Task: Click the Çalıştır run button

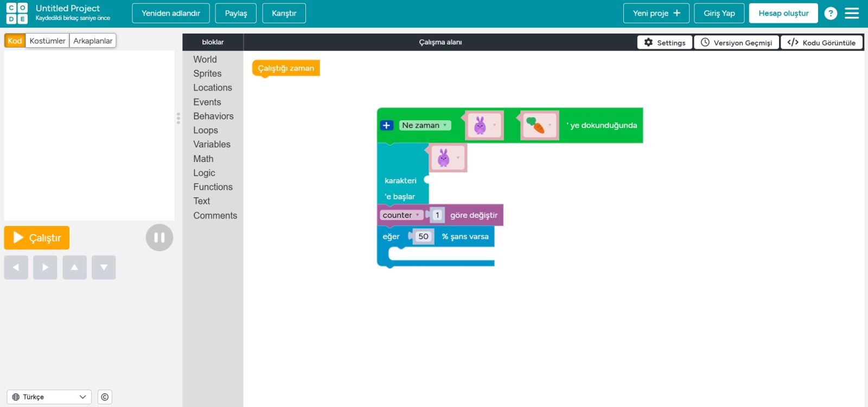Action: pyautogui.click(x=37, y=238)
